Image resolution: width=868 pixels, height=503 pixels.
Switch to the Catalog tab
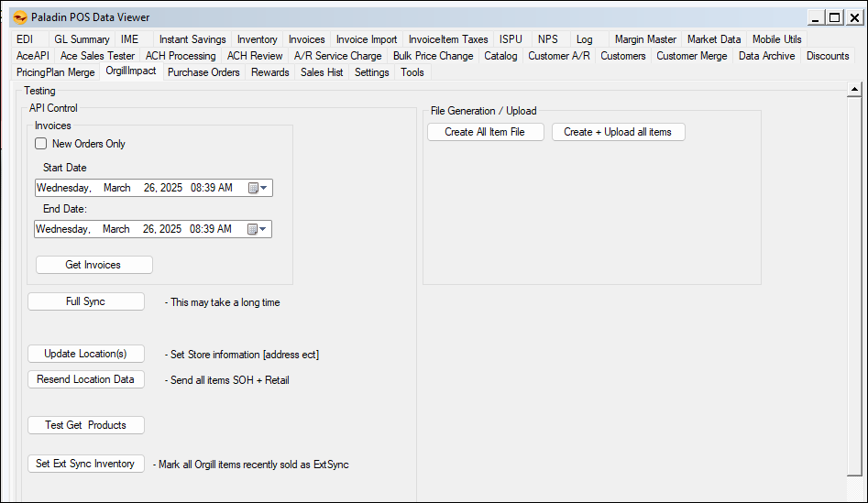tap(500, 56)
